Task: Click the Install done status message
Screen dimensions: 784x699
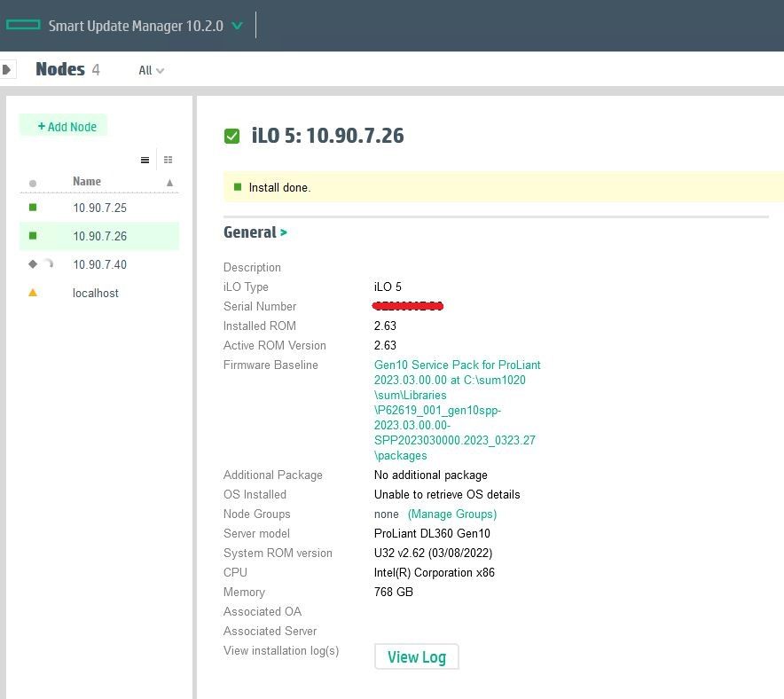Action: 279,187
